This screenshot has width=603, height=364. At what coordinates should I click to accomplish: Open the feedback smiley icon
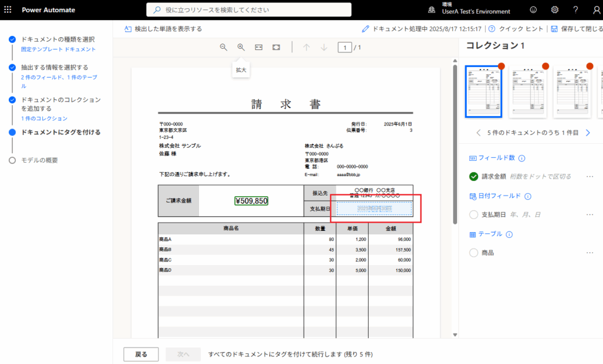click(x=533, y=9)
